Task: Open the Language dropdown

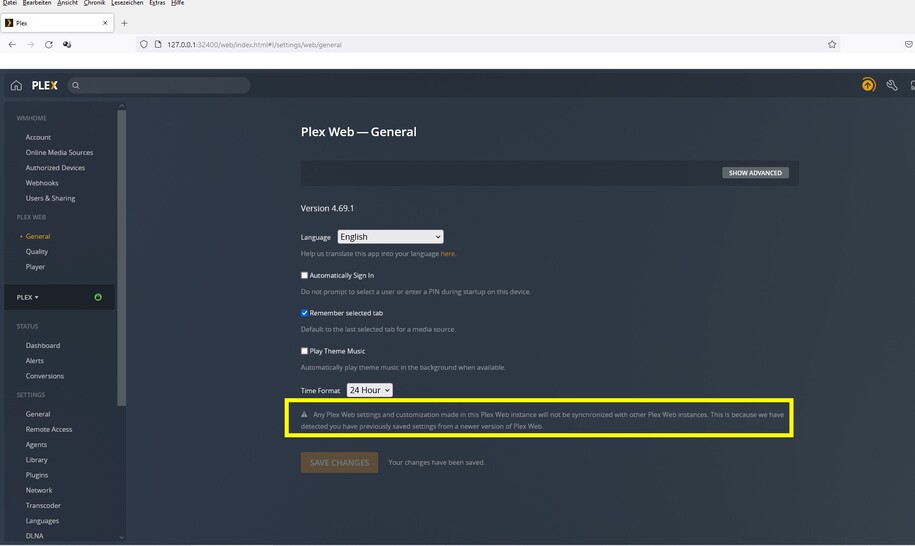Action: pyautogui.click(x=390, y=237)
